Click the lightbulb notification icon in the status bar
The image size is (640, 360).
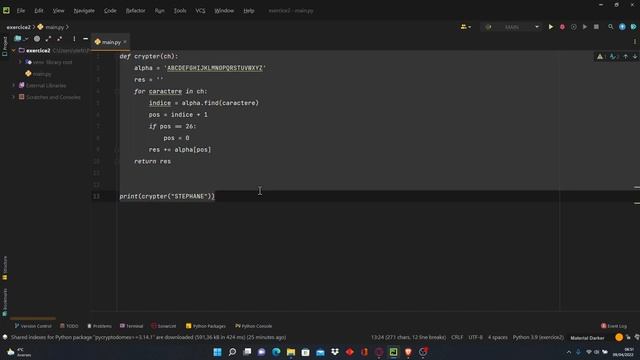click(5, 337)
